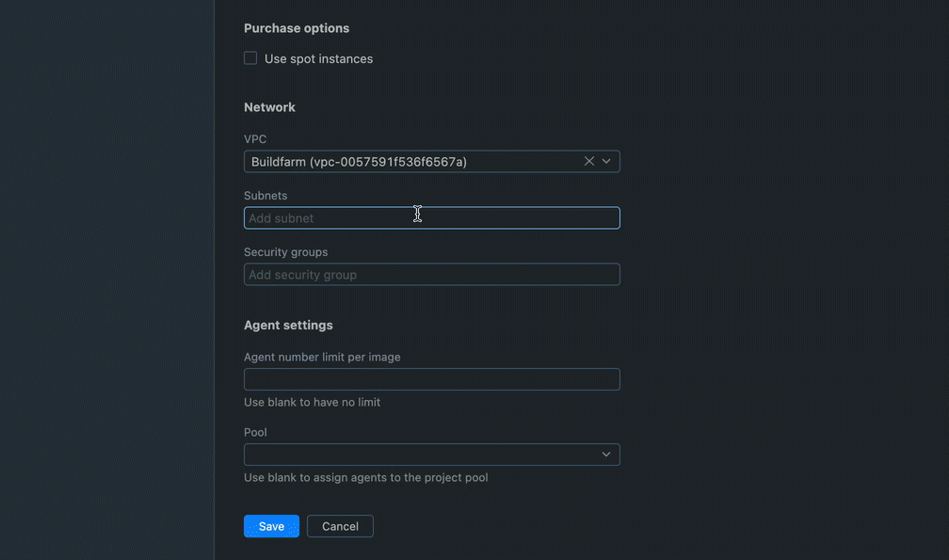949x560 pixels.
Task: Click the Agent number limit per image field
Action: [431, 379]
